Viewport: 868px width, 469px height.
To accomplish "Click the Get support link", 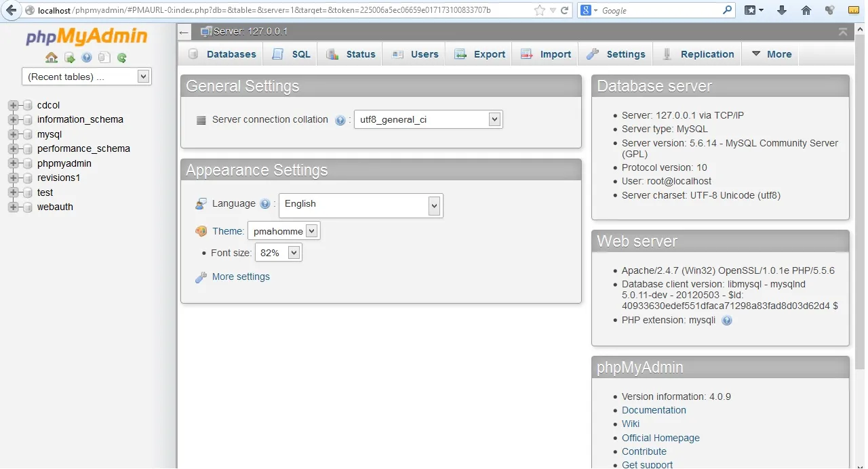I will [648, 464].
